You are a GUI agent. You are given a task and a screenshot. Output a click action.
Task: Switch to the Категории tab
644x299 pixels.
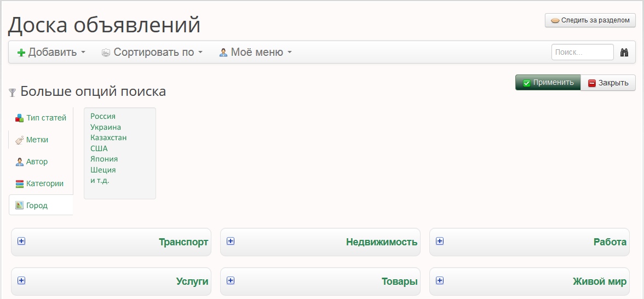pos(41,183)
